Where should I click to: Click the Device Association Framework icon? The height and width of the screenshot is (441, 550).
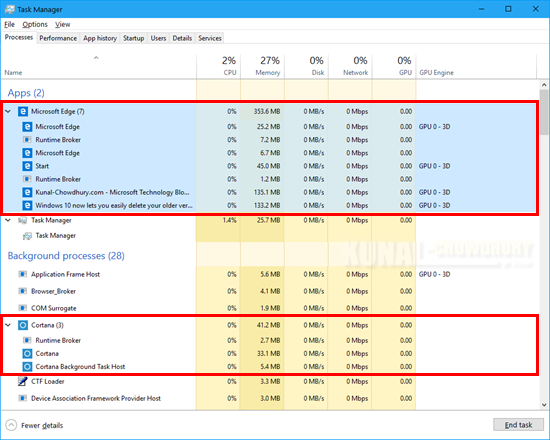(23, 398)
